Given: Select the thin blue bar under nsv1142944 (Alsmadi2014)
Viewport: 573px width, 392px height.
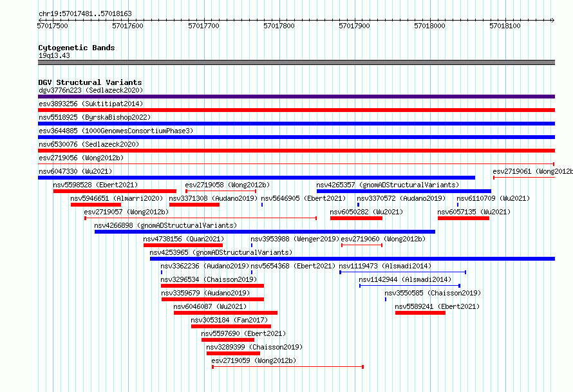Looking at the screenshot, I should pos(409,286).
